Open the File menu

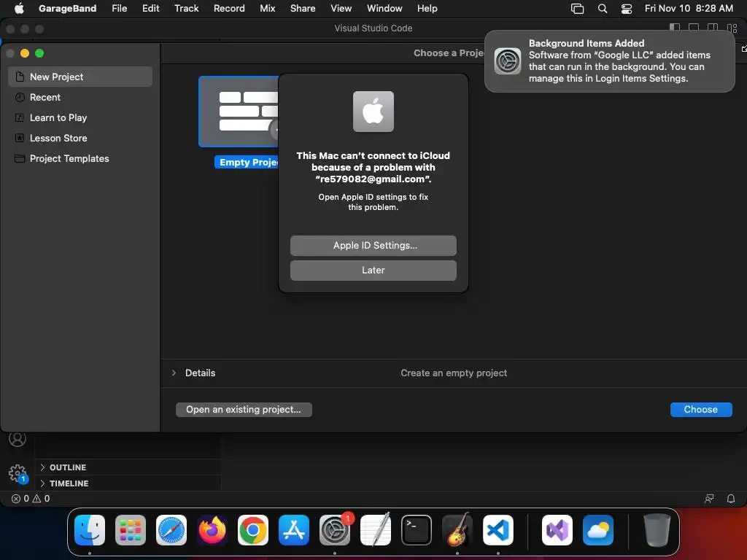(119, 9)
